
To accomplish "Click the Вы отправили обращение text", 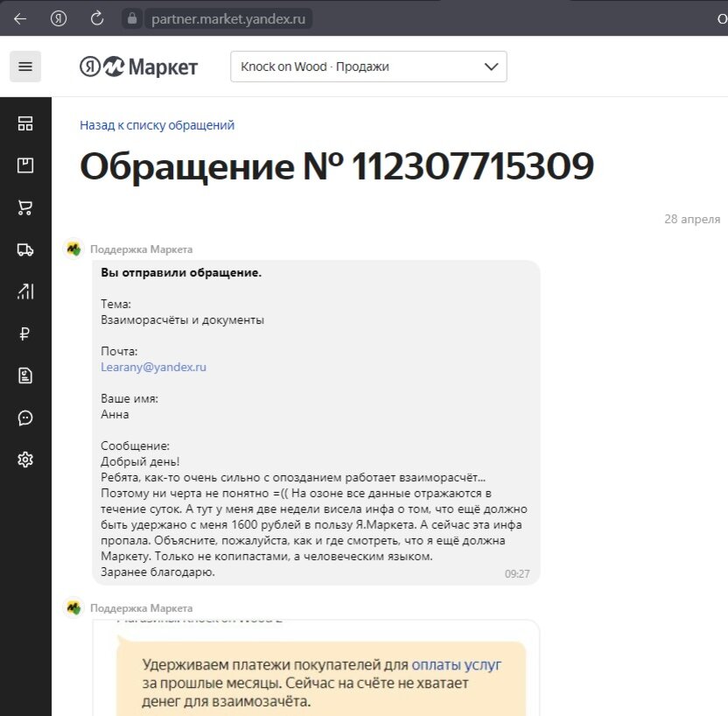I will pyautogui.click(x=181, y=272).
